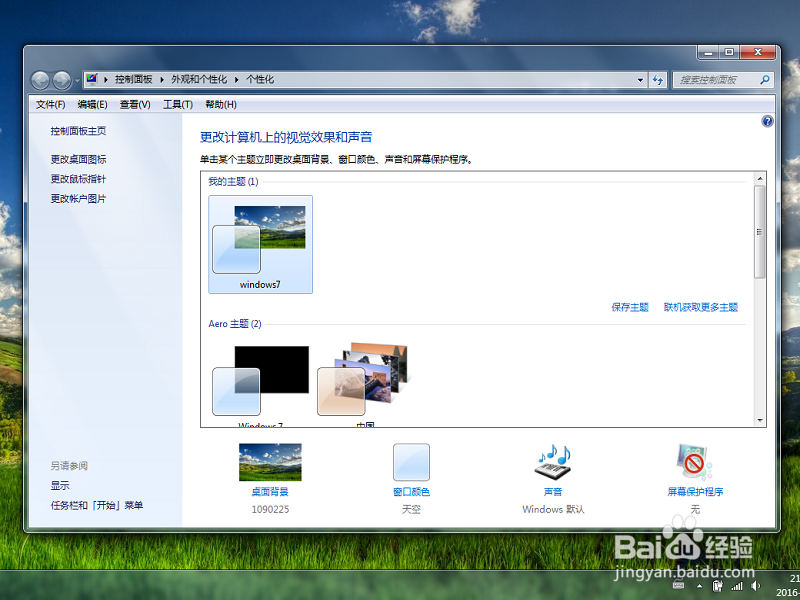Click 保存主题 link

(x=630, y=307)
